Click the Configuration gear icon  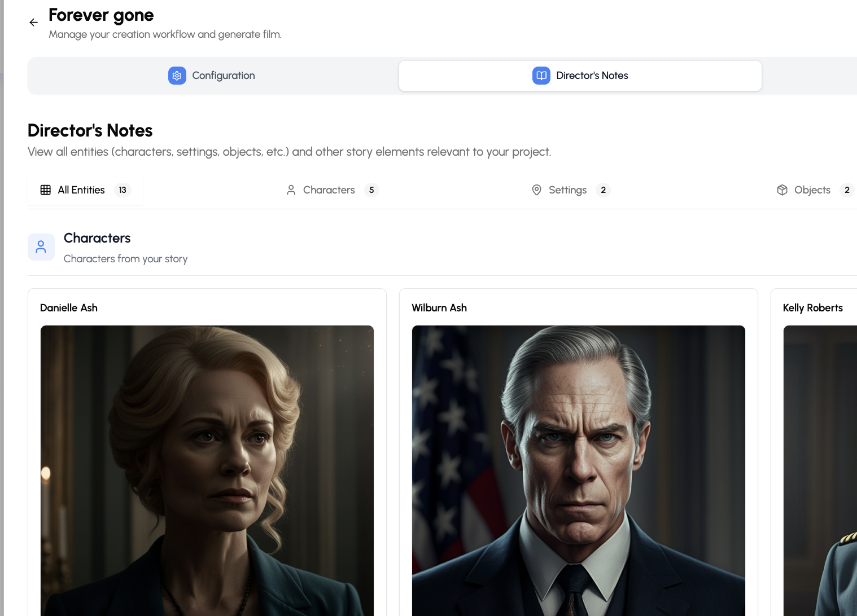click(x=177, y=76)
